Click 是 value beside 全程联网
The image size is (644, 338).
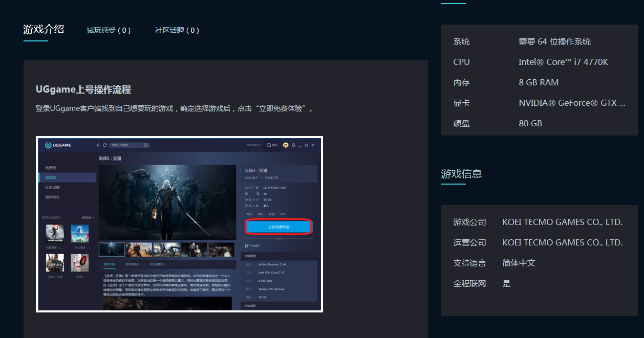coord(507,283)
